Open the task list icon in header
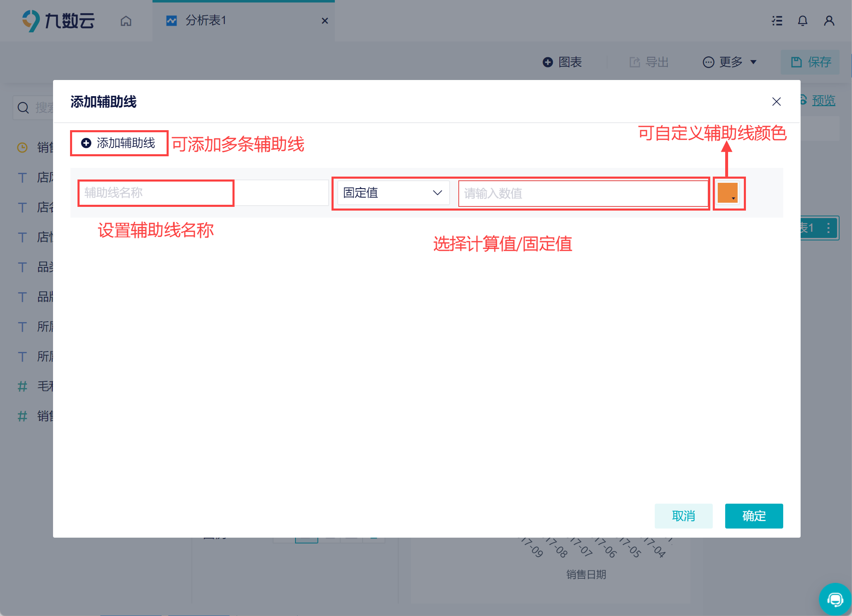Image resolution: width=852 pixels, height=616 pixels. pos(777,21)
